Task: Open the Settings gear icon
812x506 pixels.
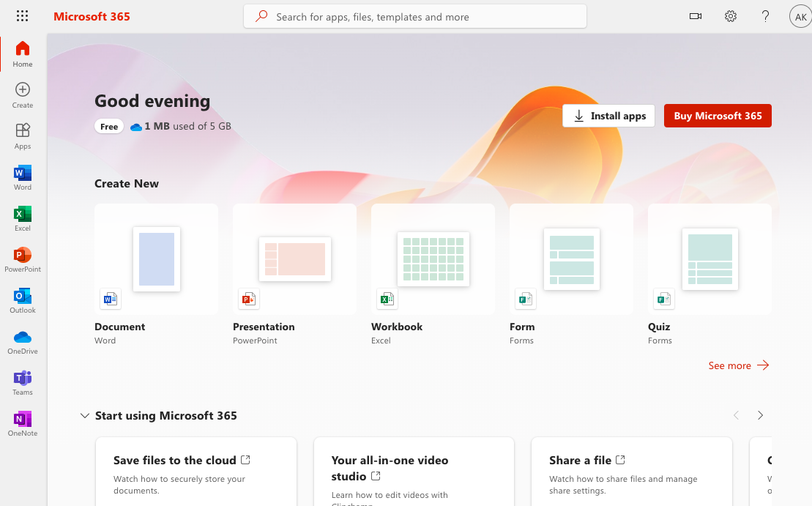Action: coord(730,16)
